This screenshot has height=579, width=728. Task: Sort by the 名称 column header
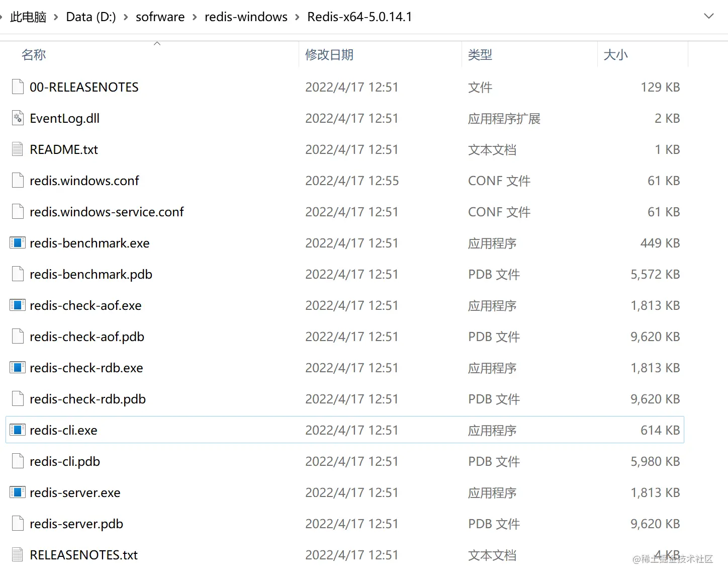34,55
